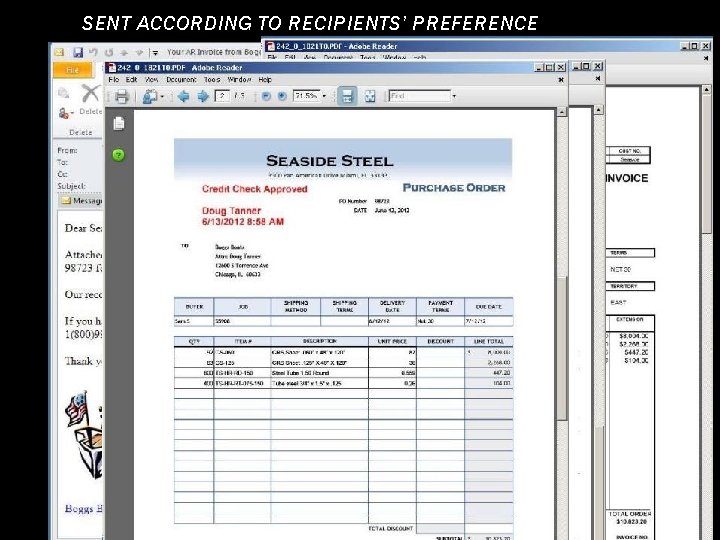Close the document with inner X below title bar
720x540 pixels.
coord(561,80)
